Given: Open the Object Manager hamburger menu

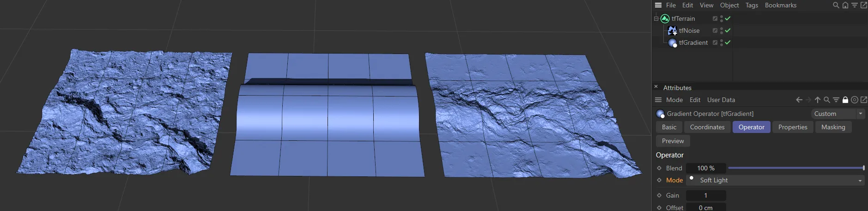Looking at the screenshot, I should pyautogui.click(x=658, y=5).
